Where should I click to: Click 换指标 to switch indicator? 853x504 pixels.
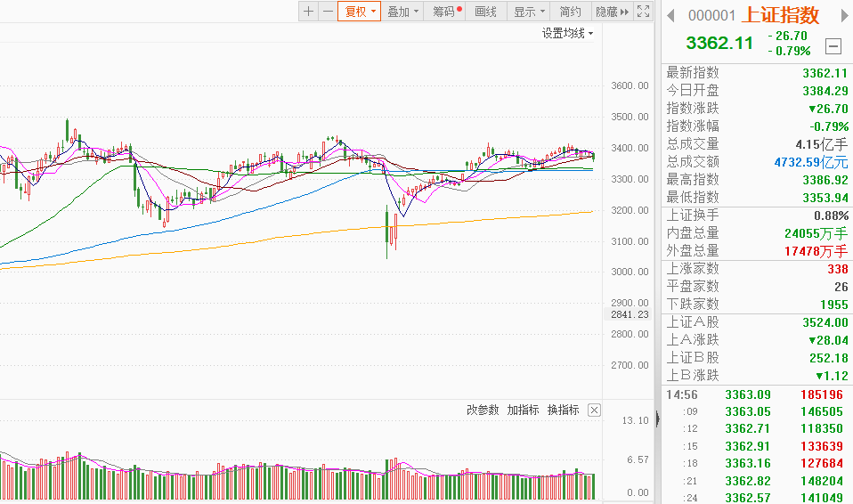(x=563, y=411)
